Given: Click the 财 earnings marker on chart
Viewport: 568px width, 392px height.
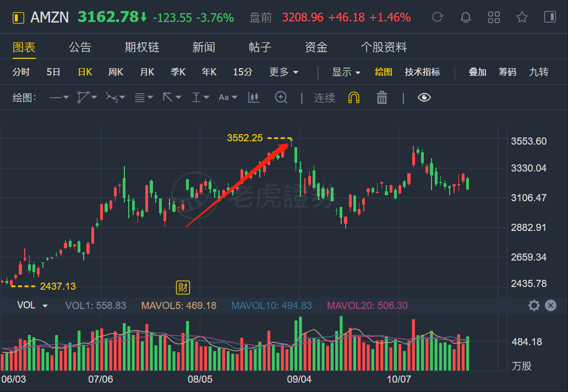Looking at the screenshot, I should (x=183, y=287).
